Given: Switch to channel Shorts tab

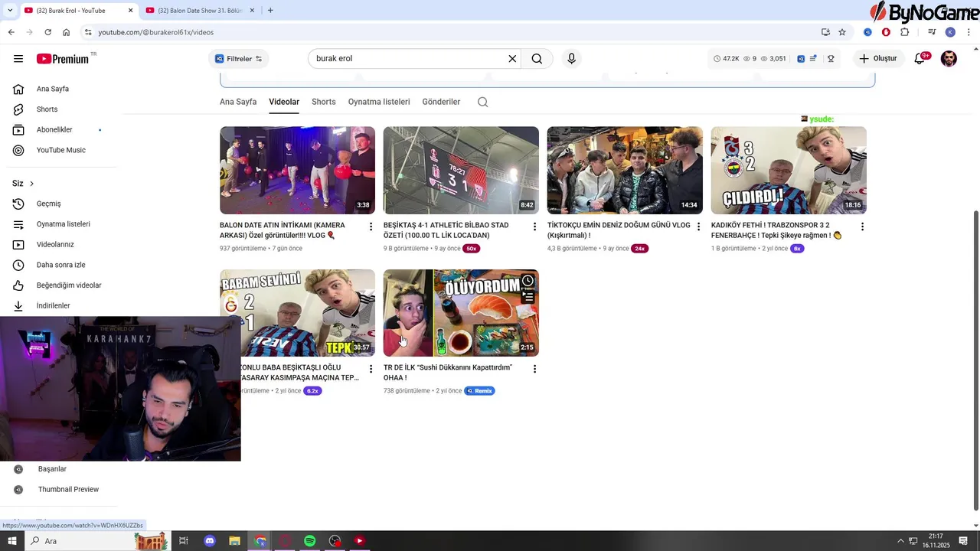Looking at the screenshot, I should coord(323,102).
